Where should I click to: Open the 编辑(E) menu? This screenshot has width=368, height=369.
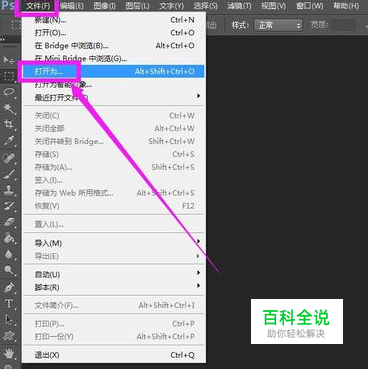point(72,6)
